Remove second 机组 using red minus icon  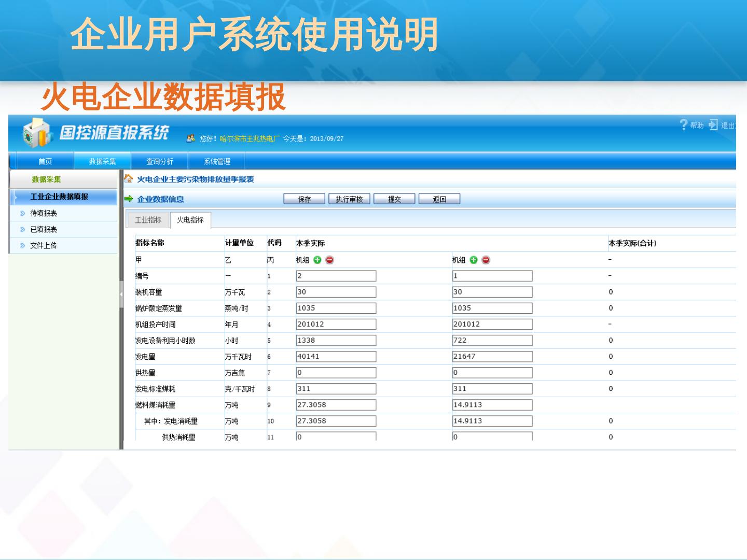[x=486, y=260]
